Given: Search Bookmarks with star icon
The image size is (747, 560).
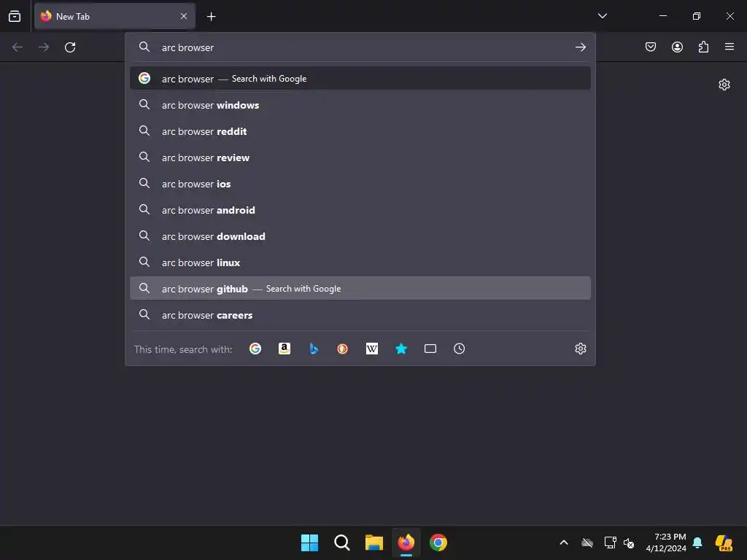Looking at the screenshot, I should click(x=401, y=349).
